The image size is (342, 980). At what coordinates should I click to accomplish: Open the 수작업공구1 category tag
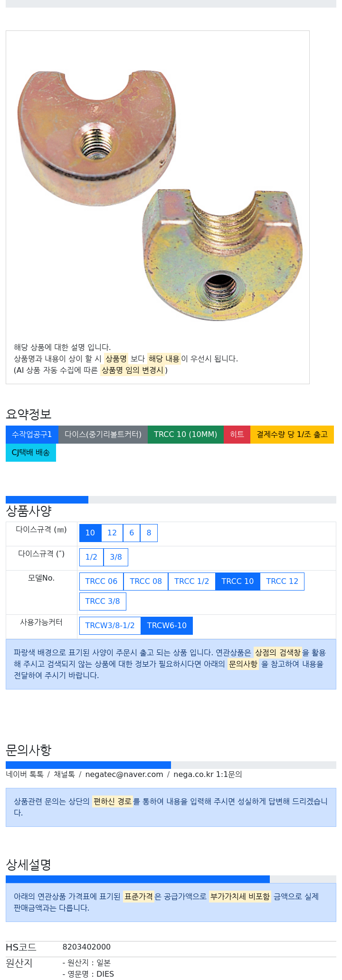(32, 435)
